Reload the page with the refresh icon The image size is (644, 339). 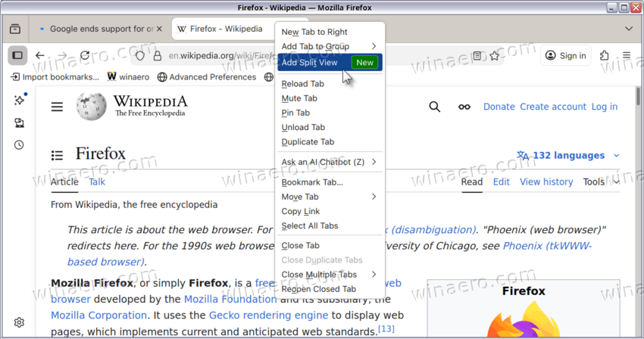[85, 55]
